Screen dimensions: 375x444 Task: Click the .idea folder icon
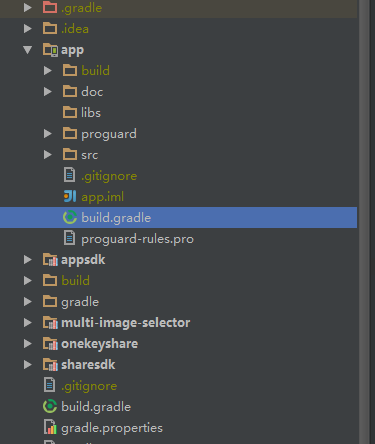click(x=50, y=28)
